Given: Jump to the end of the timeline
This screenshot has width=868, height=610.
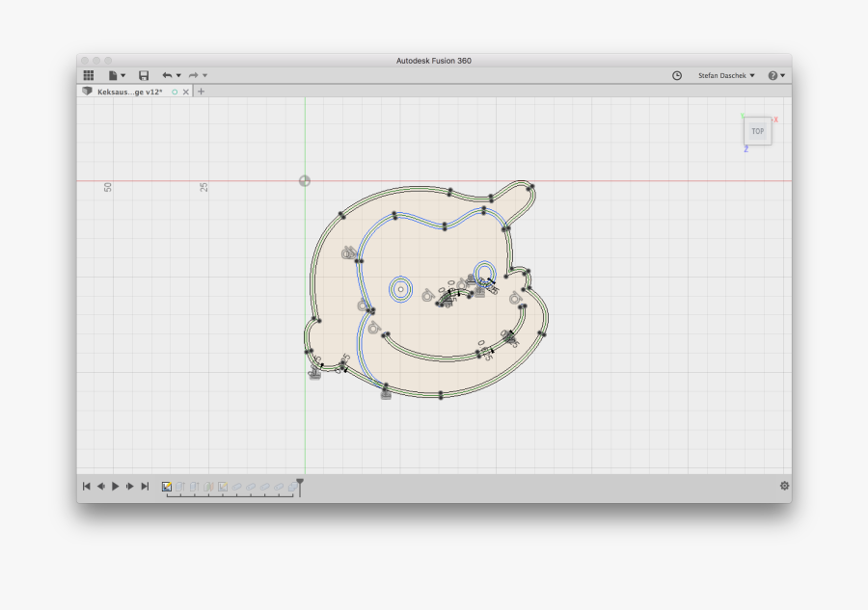Looking at the screenshot, I should tap(145, 487).
